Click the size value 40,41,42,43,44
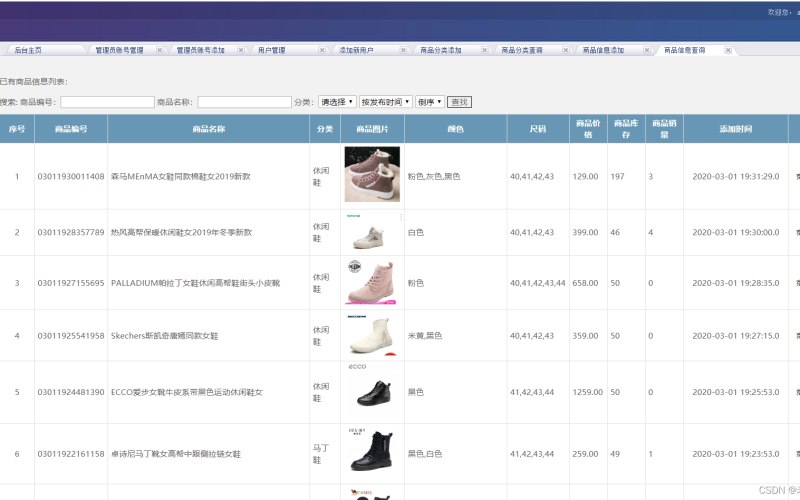800x500 pixels. point(538,283)
